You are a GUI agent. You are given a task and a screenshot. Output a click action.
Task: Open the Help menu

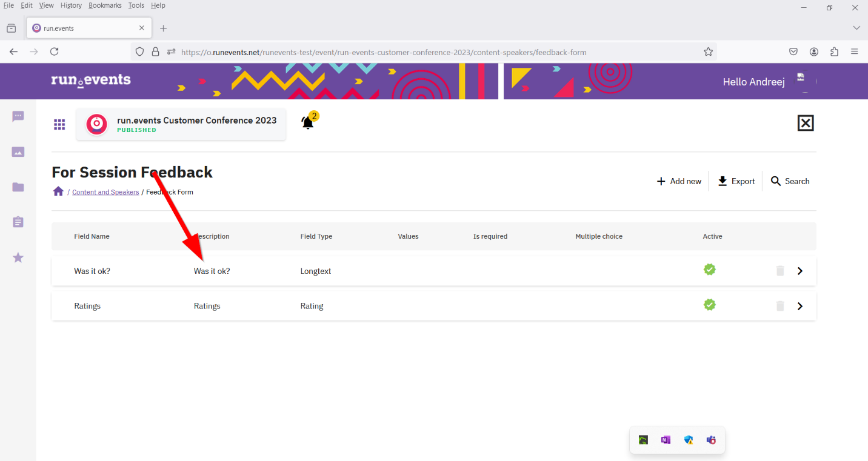click(158, 5)
